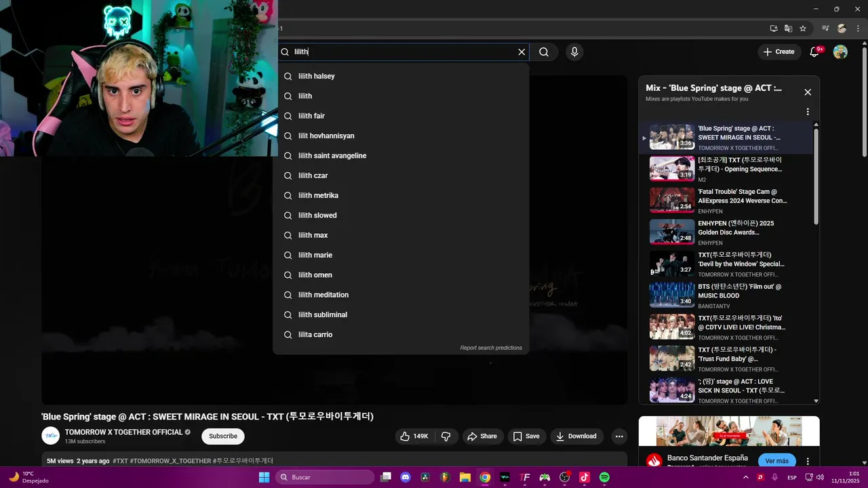The image size is (868, 488).
Task: Click inside the YouTube search field
Action: point(403,52)
